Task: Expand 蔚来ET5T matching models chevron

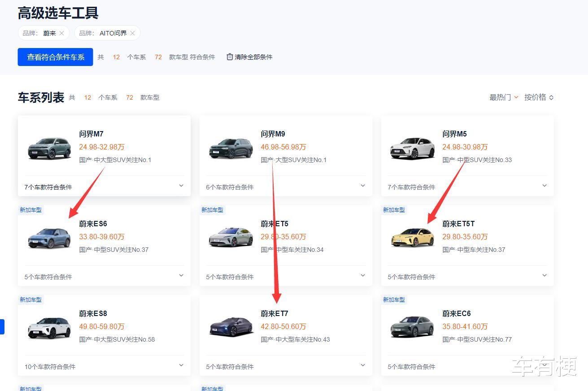Action: coord(544,276)
